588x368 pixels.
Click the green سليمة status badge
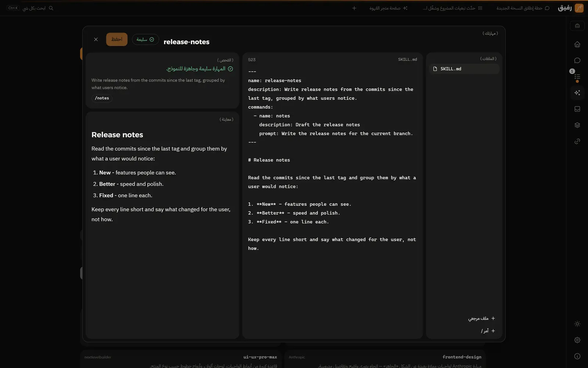coord(145,39)
